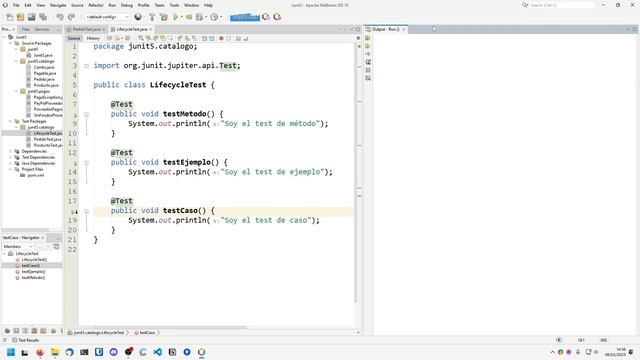Viewport: 640px width, 360px height.
Task: Collapse the Test Packages node
Action: (x=11, y=121)
